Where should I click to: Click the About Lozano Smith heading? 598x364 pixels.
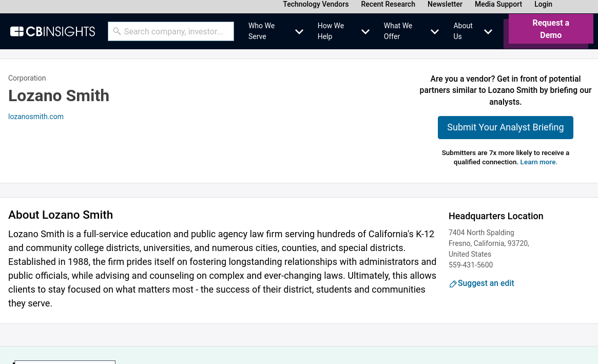pos(61,215)
